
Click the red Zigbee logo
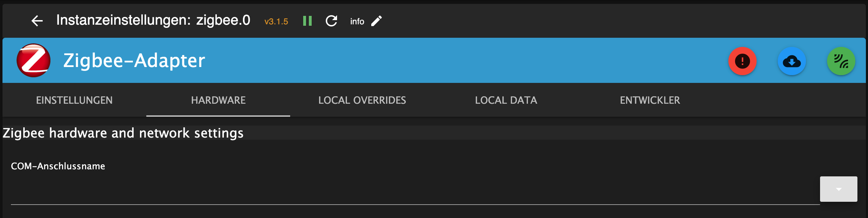[x=33, y=60]
